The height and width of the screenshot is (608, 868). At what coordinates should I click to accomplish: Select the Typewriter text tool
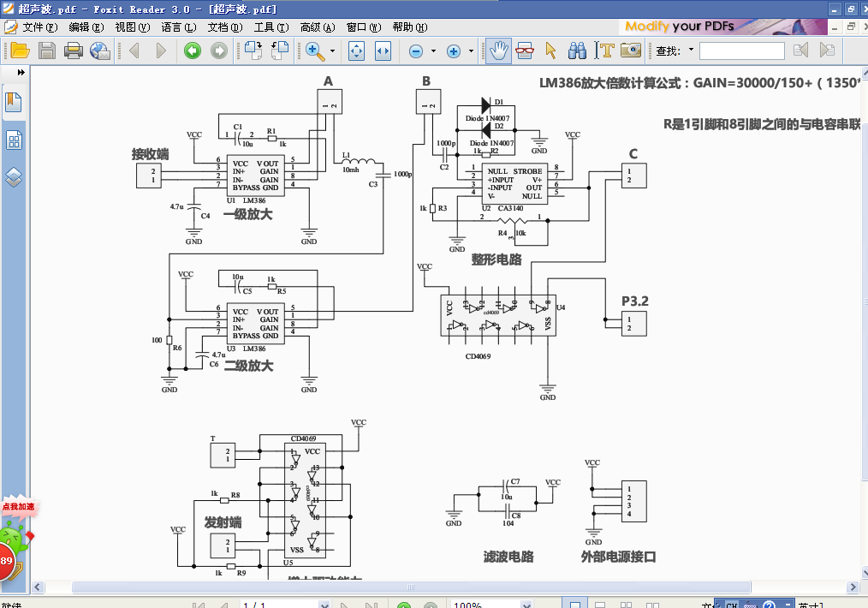tap(604, 51)
